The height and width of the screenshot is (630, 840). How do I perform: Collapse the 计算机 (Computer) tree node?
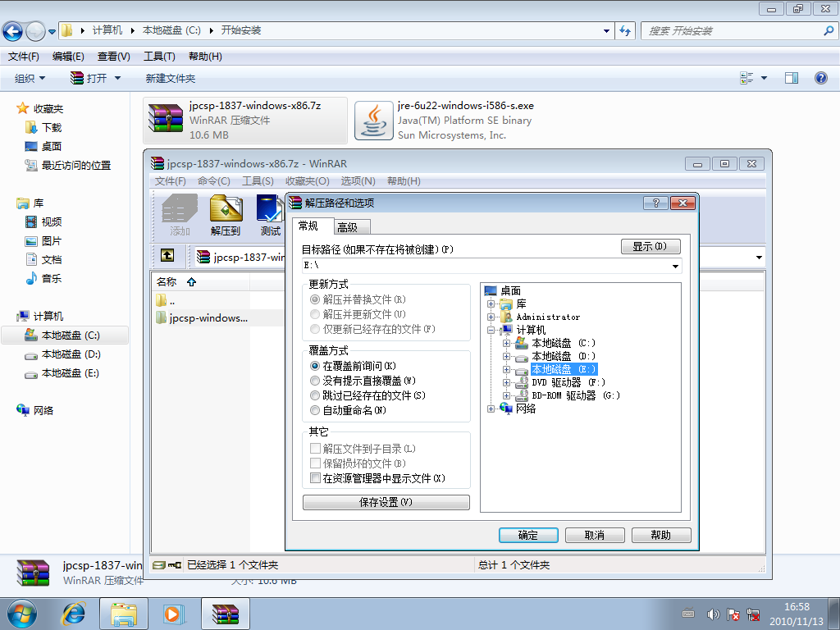(491, 331)
